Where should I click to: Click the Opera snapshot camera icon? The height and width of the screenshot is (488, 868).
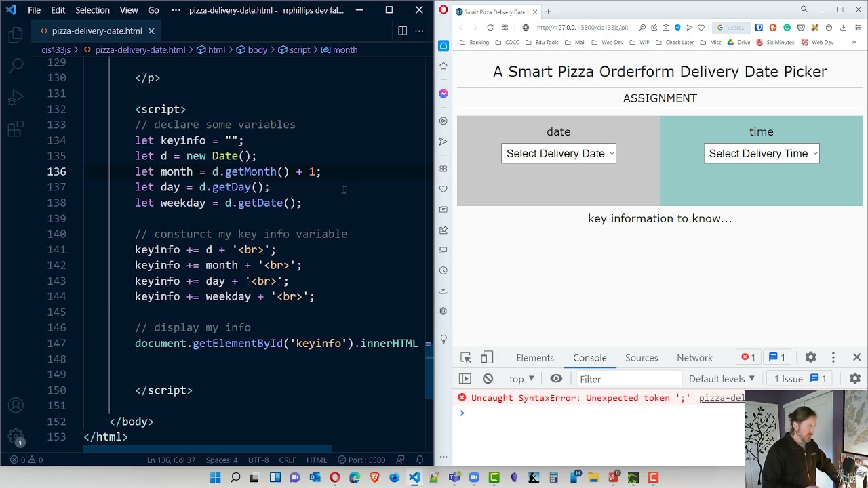point(666,28)
